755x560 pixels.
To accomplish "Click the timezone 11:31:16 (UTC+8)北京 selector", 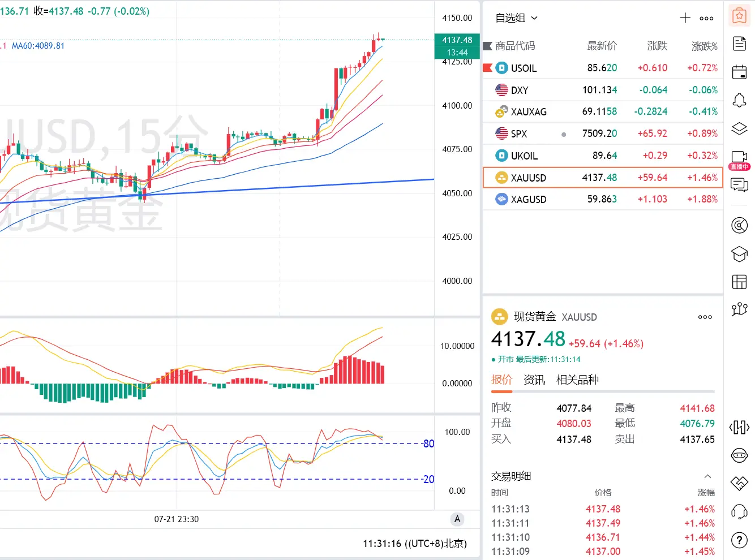I will 415,544.
